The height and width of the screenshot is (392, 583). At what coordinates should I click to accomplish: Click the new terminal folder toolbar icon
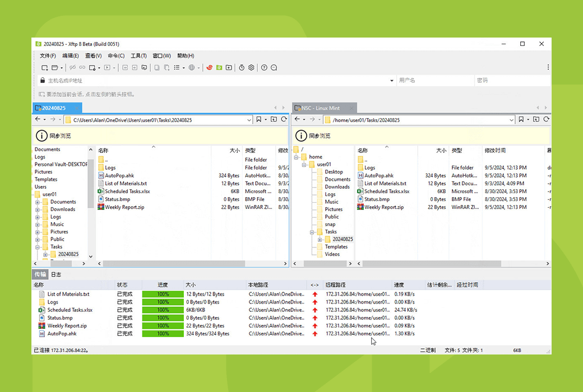(229, 68)
